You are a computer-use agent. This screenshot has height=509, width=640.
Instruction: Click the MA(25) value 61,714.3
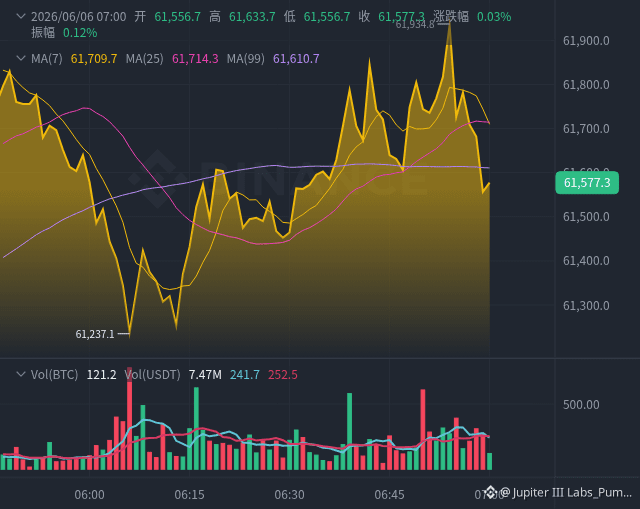(x=195, y=59)
